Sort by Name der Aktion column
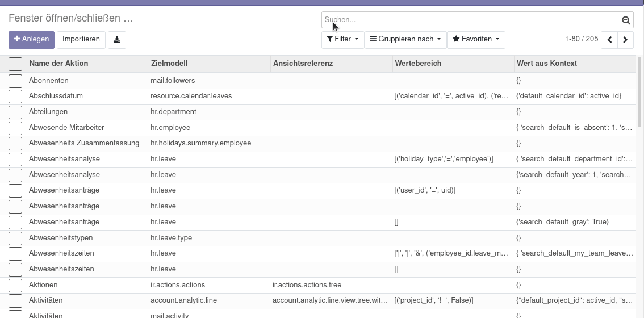The image size is (644, 318). point(58,64)
